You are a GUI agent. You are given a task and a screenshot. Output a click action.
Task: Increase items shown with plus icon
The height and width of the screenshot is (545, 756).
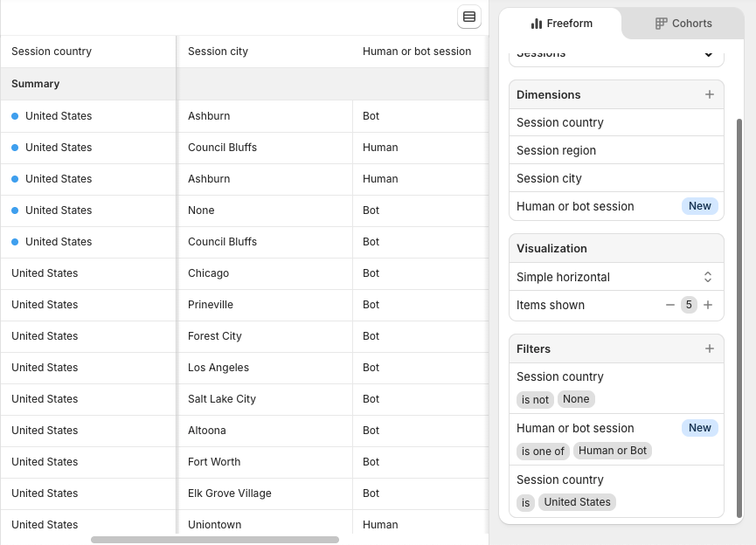coord(708,305)
